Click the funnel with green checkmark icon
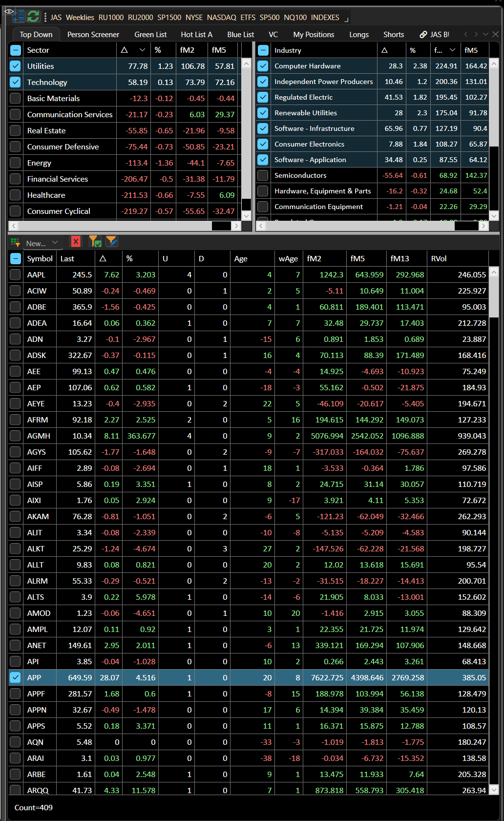Image resolution: width=504 pixels, height=821 pixels. (95, 241)
